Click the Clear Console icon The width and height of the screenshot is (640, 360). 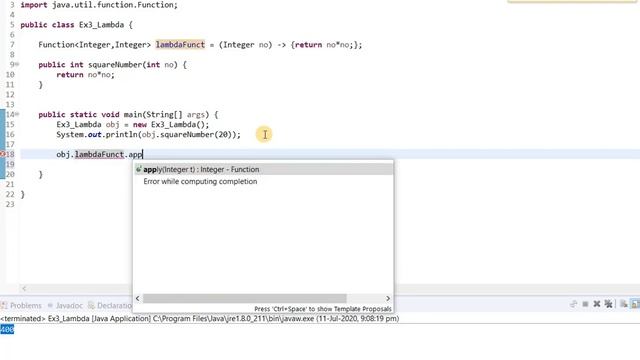(x=624, y=304)
